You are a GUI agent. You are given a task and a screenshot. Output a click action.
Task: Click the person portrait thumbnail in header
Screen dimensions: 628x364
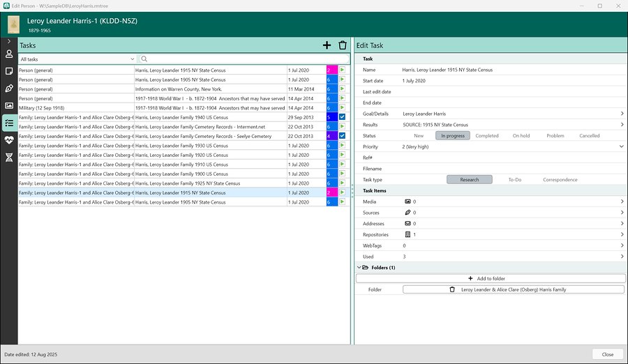[x=14, y=24]
